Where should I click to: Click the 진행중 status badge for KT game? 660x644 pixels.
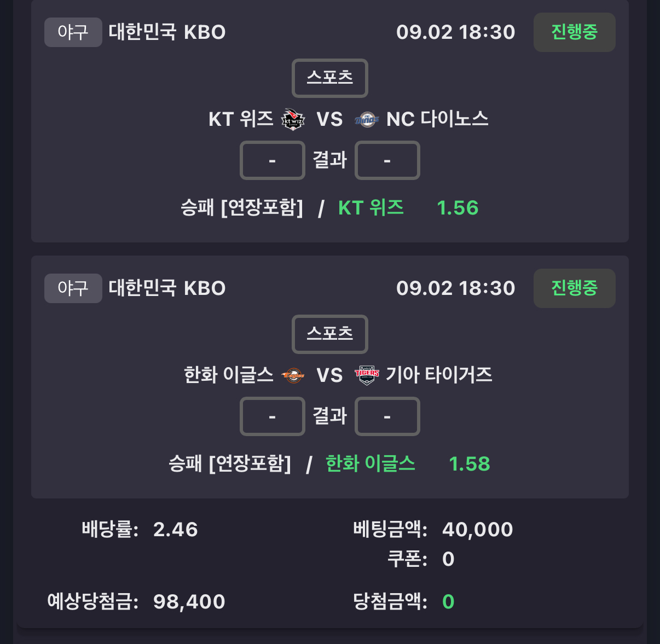pos(575,32)
